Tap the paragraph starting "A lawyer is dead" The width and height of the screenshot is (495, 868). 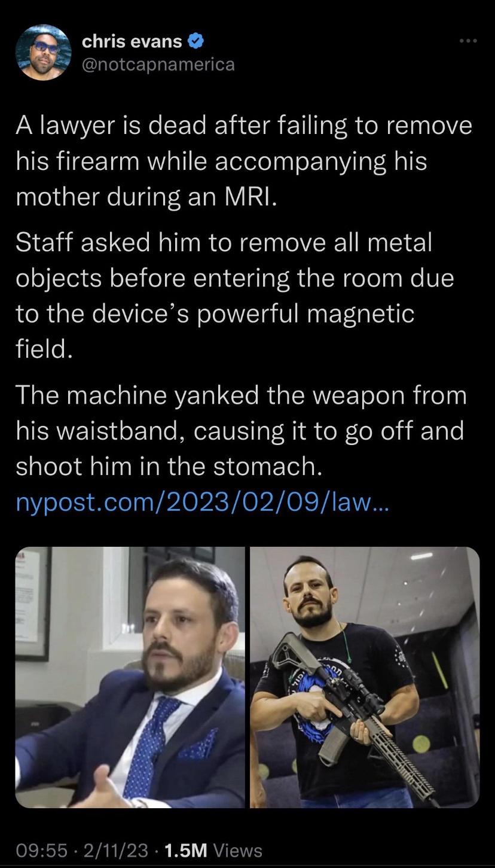pos(244,162)
